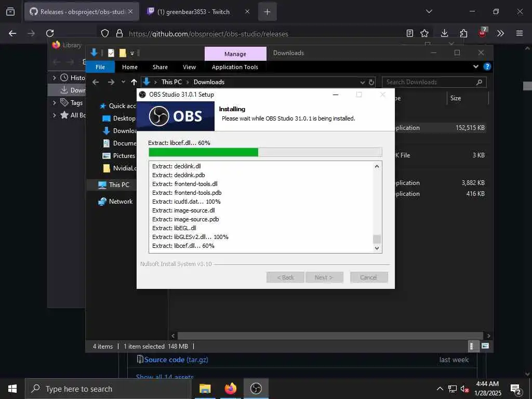The image size is (532, 399).
Task: Select the 152,515 KB file row
Action: coord(441,128)
